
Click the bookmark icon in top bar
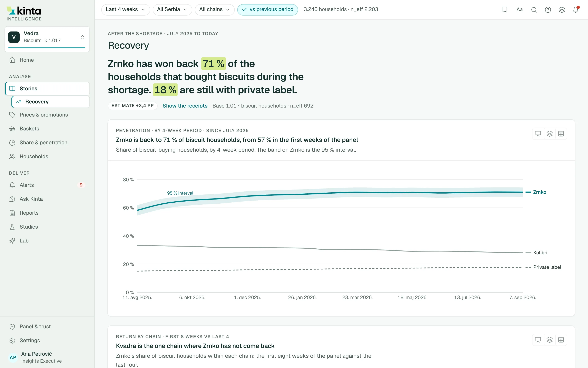pos(505,9)
